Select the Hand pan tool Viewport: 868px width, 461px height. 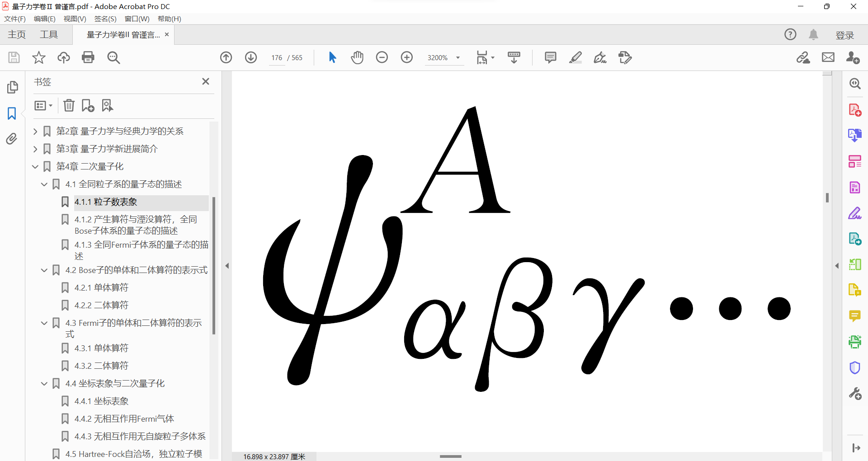pos(357,57)
